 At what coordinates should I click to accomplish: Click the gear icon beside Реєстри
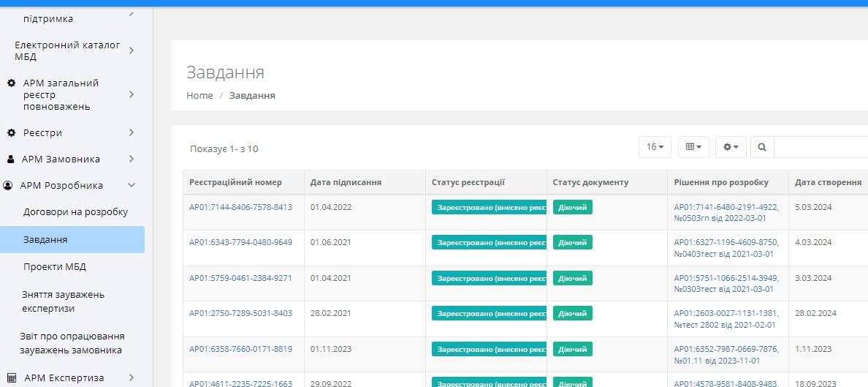pos(11,133)
